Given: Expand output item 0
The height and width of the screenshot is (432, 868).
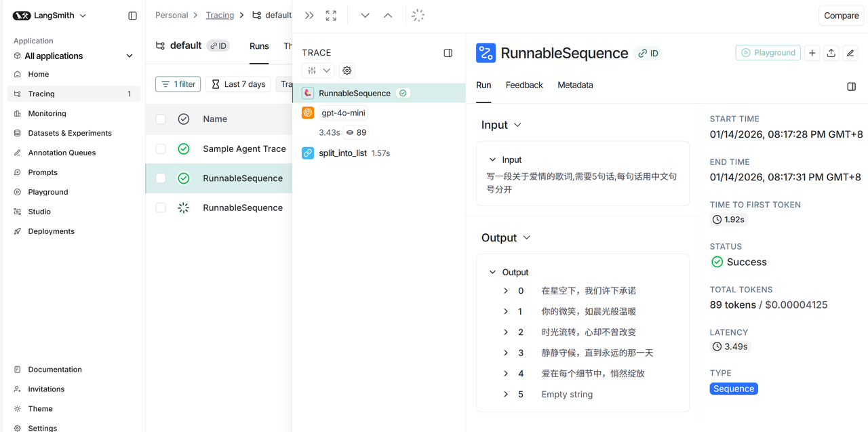Looking at the screenshot, I should pyautogui.click(x=506, y=291).
